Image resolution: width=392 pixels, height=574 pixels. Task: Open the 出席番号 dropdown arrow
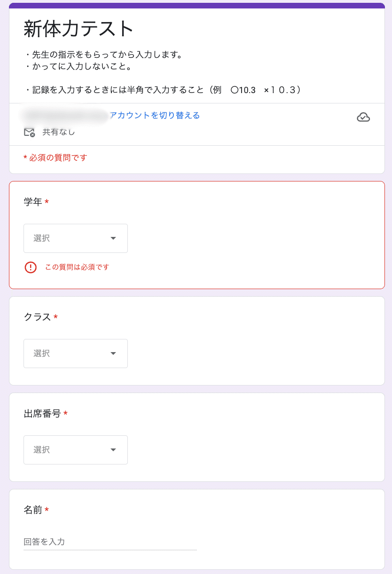[113, 450]
